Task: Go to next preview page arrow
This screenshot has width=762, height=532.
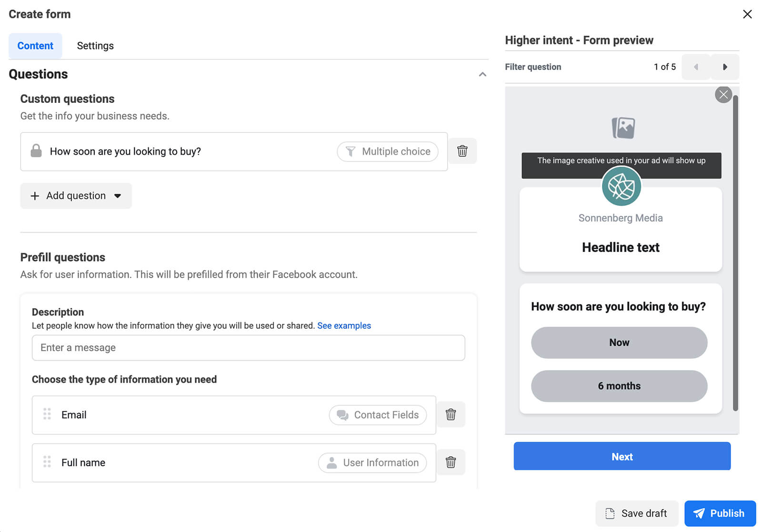Action: (725, 67)
